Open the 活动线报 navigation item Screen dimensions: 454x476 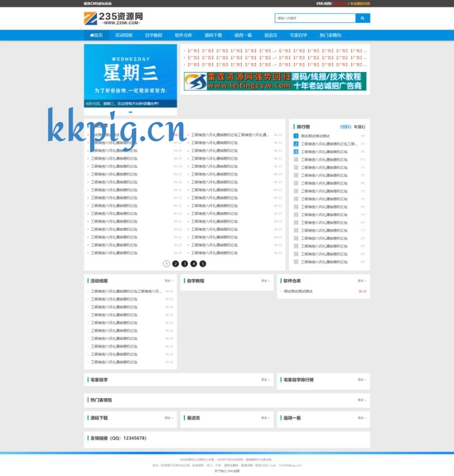point(124,35)
